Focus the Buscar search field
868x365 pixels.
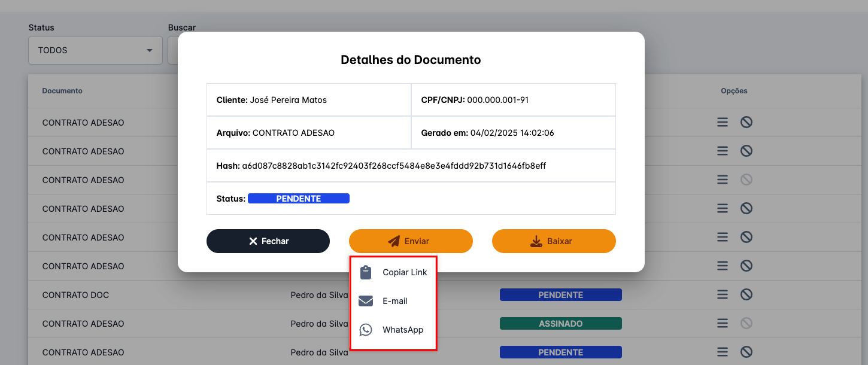(x=173, y=50)
